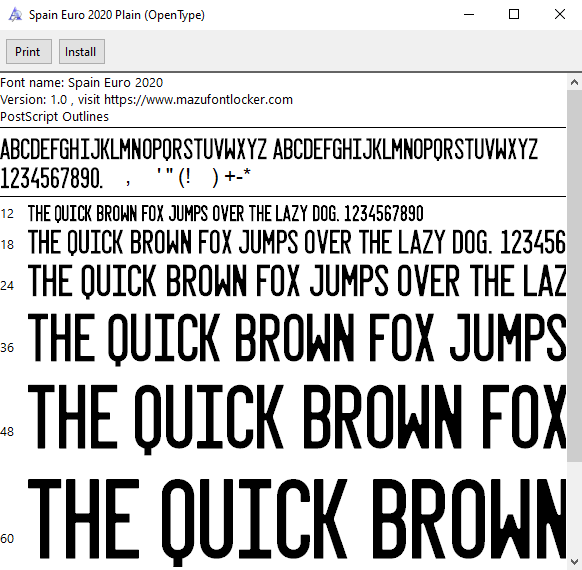Image resolution: width=582 pixels, height=570 pixels.
Task: Click the scrollbar track below the thumb
Action: point(574,508)
